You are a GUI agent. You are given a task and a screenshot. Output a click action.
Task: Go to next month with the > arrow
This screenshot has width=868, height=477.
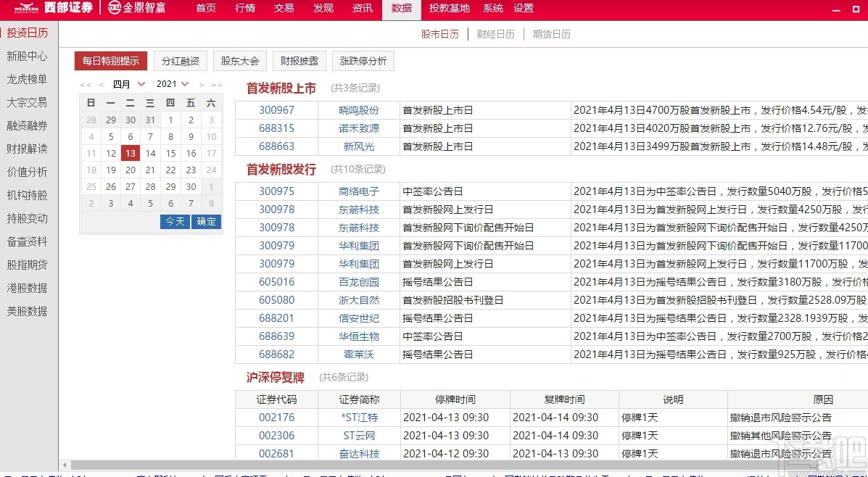pyautogui.click(x=202, y=83)
